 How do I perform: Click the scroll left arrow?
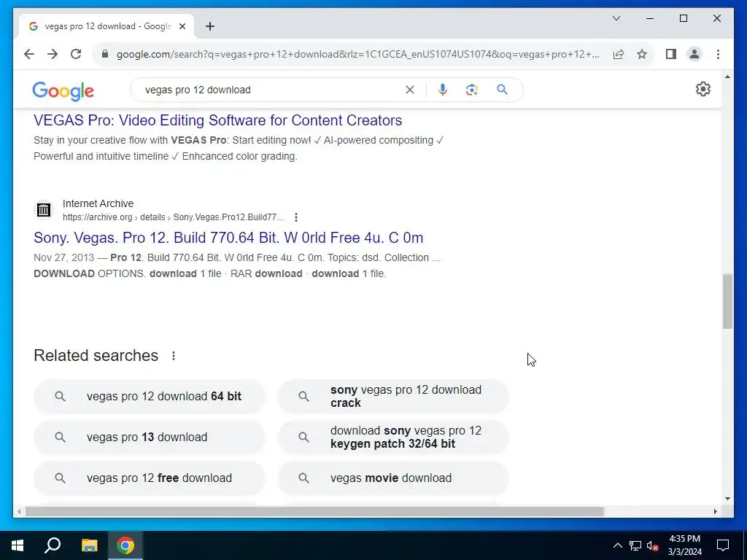pos(19,512)
